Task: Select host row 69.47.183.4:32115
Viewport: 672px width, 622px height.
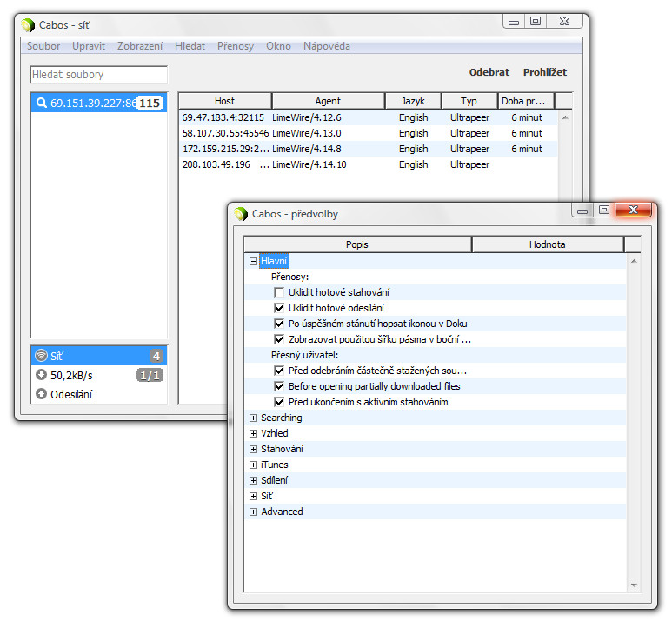Action: point(368,117)
